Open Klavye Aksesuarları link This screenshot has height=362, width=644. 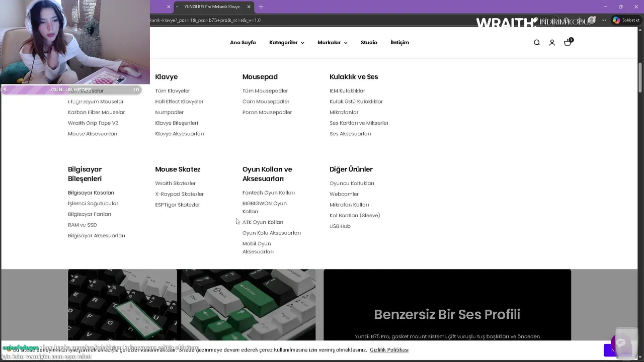(180, 134)
